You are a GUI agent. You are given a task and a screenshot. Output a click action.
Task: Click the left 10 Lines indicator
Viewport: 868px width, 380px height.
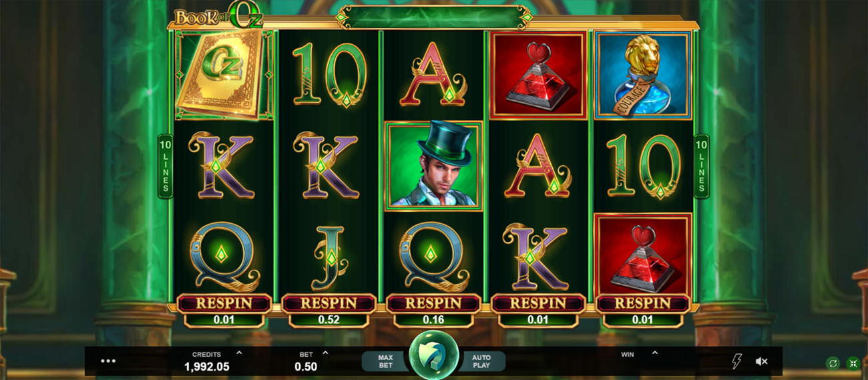coord(165,166)
